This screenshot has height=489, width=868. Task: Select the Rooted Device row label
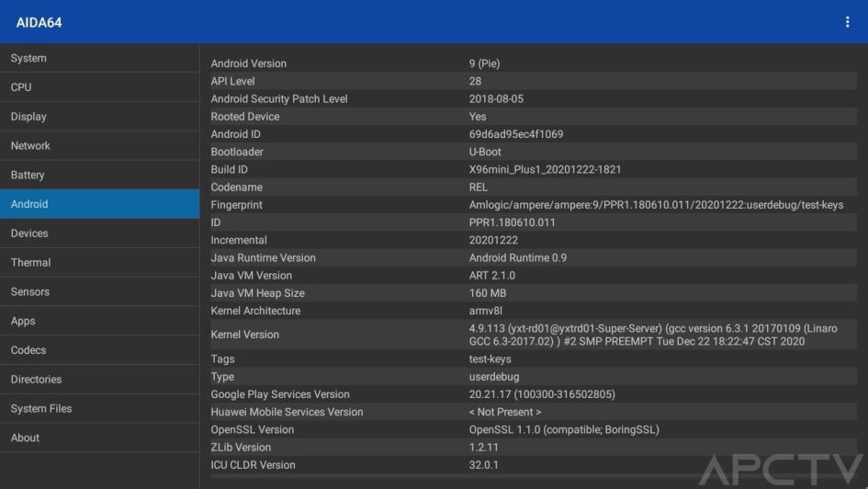point(244,117)
